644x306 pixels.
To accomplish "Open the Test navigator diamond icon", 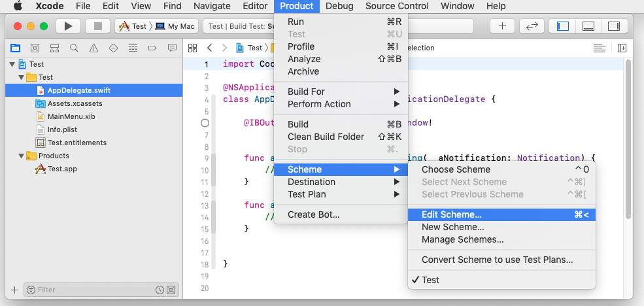I will (113, 48).
